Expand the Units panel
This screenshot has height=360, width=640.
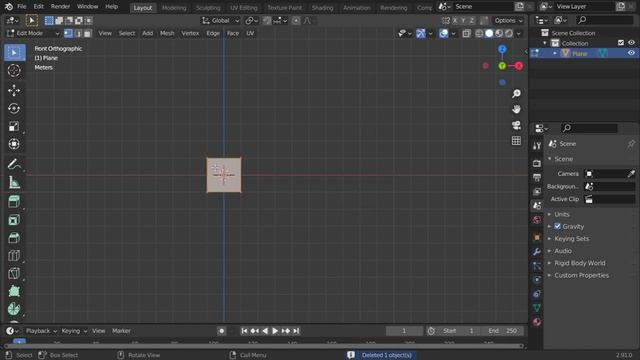[x=562, y=214]
